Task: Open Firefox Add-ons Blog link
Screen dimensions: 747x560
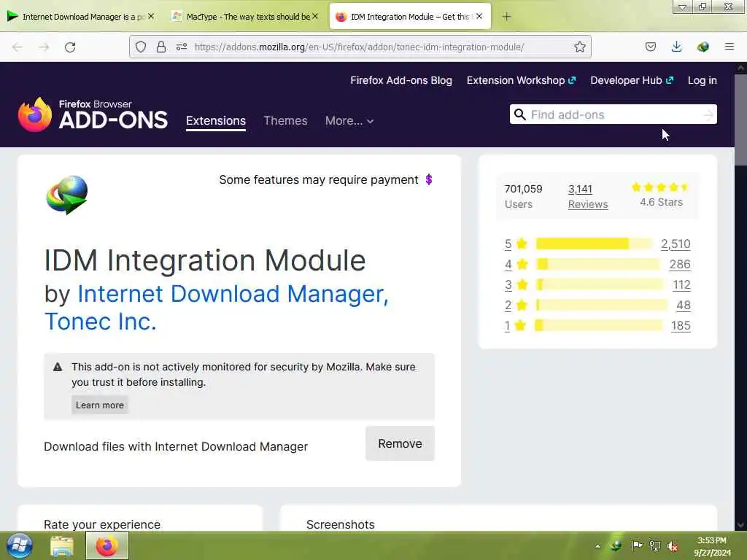Action: coord(401,80)
